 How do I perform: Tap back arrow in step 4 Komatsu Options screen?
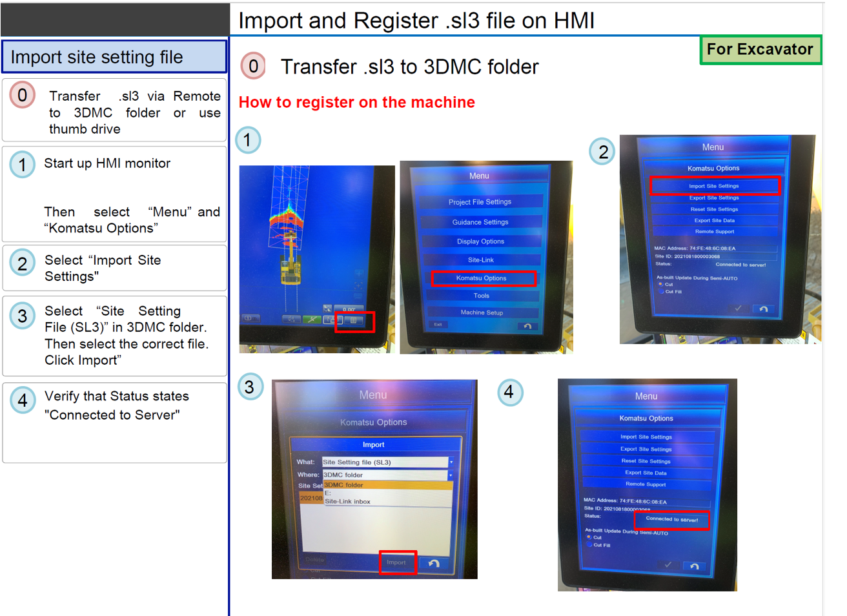coord(695,566)
